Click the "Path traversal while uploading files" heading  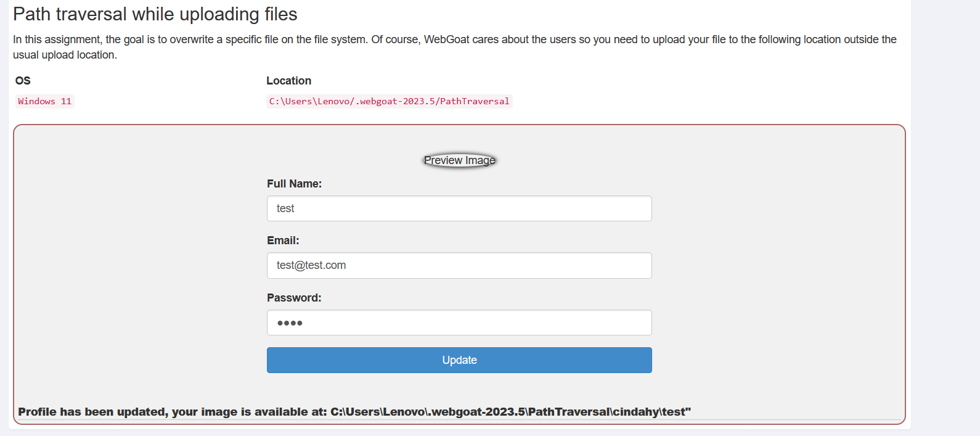(x=155, y=14)
